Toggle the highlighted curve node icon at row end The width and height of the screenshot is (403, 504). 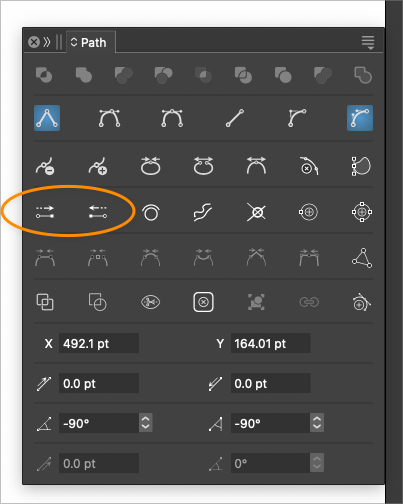pos(360,118)
